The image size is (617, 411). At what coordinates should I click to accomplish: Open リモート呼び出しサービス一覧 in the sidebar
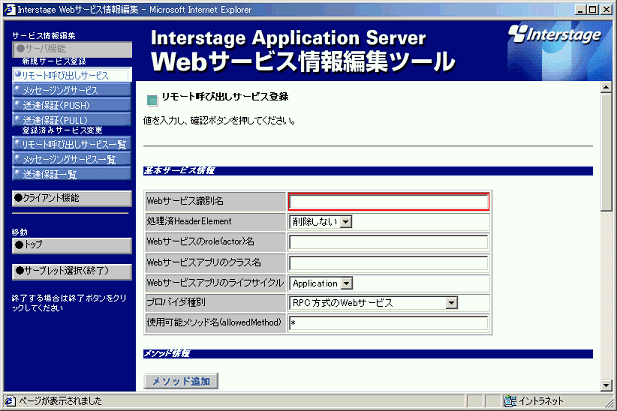point(72,144)
